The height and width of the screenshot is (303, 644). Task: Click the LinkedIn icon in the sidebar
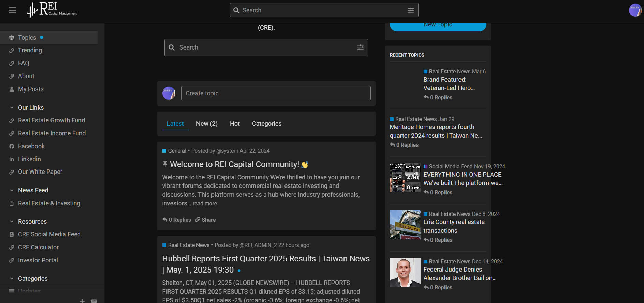click(x=12, y=159)
